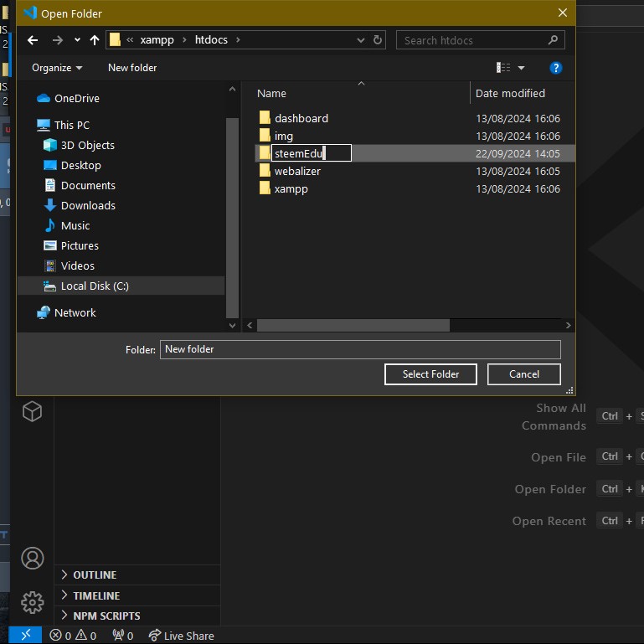Open remote window status bar icon

pos(25,636)
